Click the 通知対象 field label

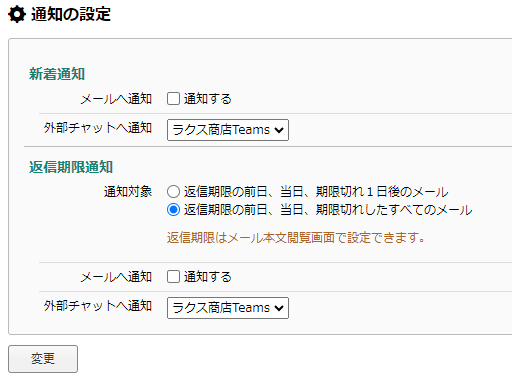coord(128,192)
